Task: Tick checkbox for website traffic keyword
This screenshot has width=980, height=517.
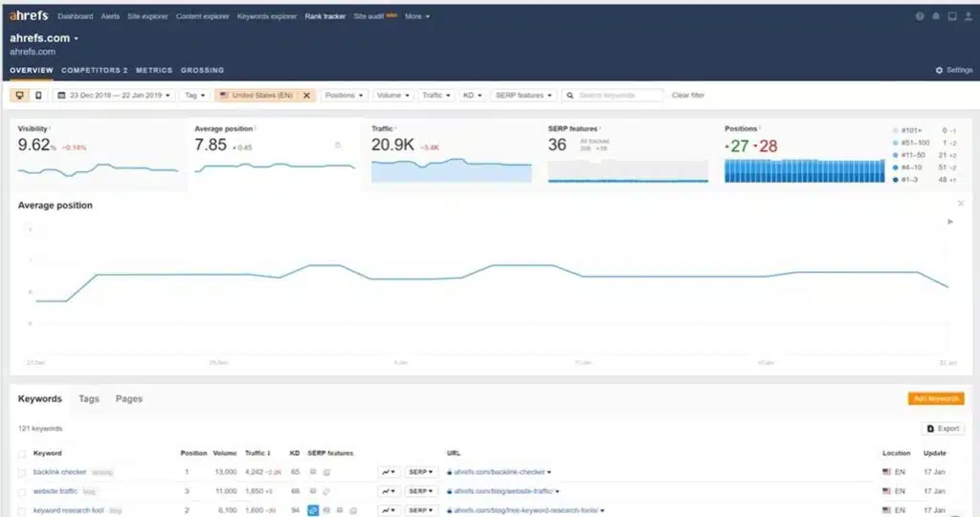Action: pos(22,493)
